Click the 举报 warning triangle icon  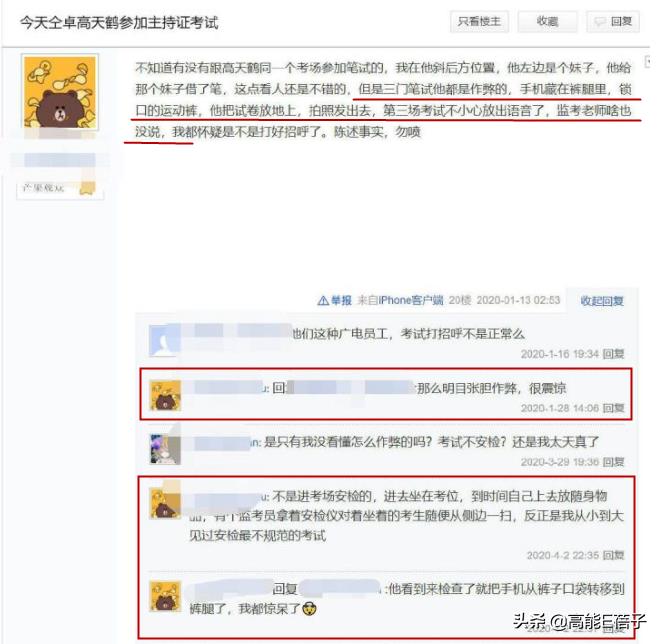pyautogui.click(x=322, y=301)
